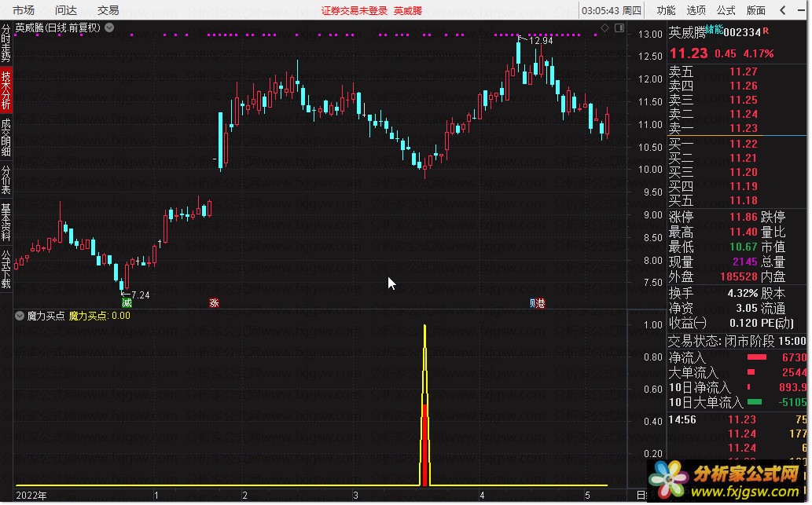Click 最高 value 11.40
This screenshot has width=812, height=505.
pyautogui.click(x=743, y=232)
